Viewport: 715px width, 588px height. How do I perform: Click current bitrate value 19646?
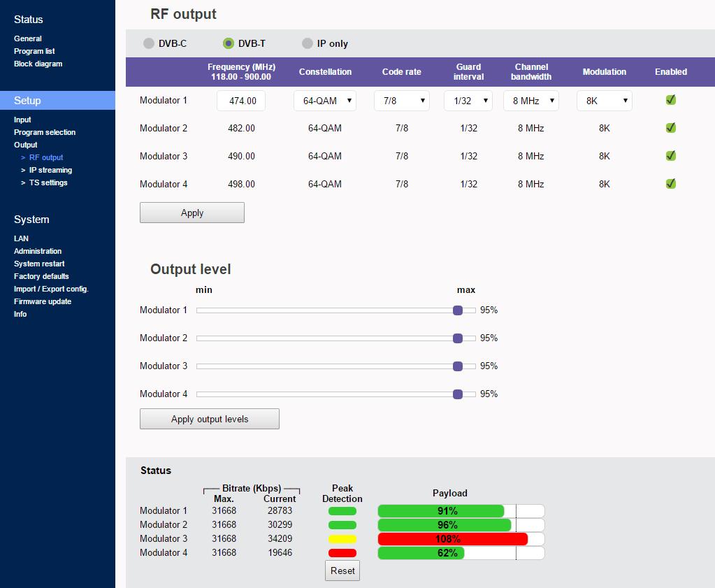(280, 553)
